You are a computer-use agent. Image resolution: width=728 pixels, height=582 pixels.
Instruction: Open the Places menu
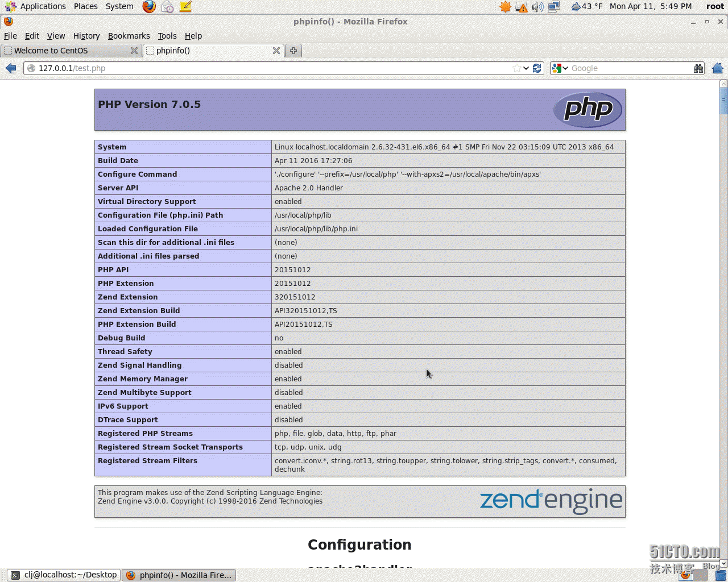[x=85, y=6]
